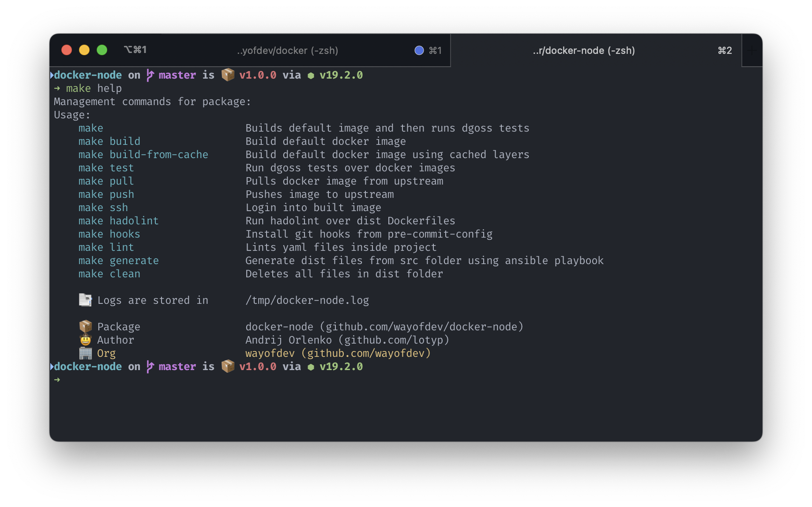Click the 'make help' command text
The image size is (812, 507).
(x=94, y=88)
